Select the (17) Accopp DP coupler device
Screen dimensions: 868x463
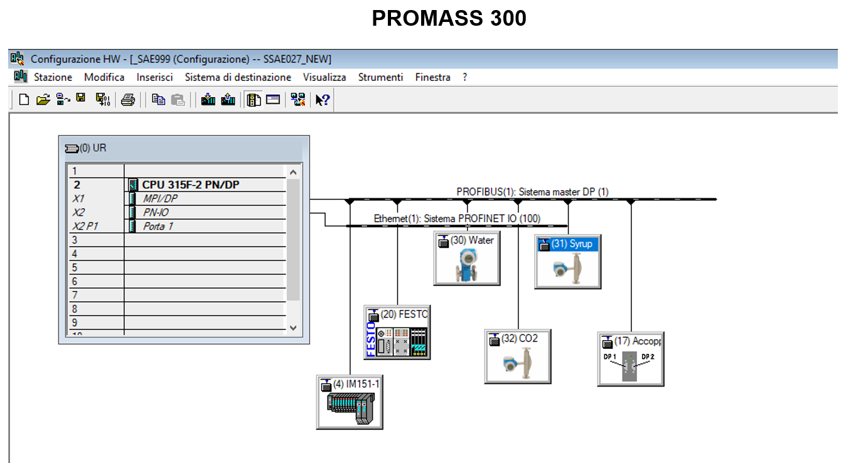pos(631,359)
